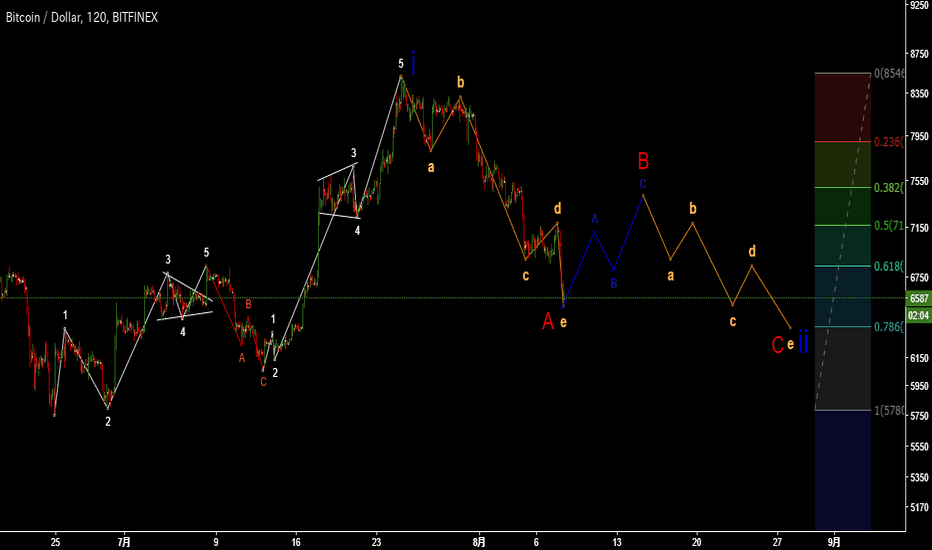Click the large red A wave label
932x550 pixels.
pyautogui.click(x=548, y=322)
